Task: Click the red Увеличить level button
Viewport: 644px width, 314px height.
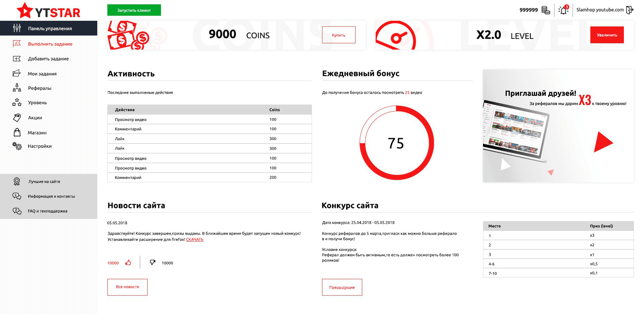Action: pos(607,35)
